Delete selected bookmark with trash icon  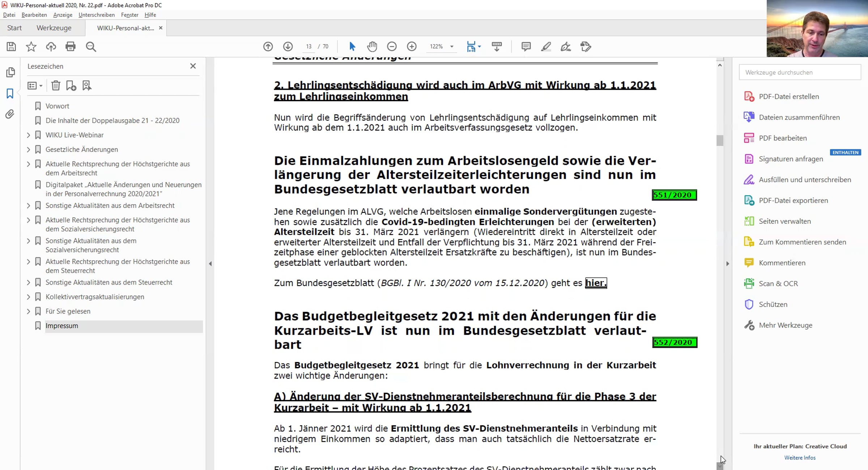[x=56, y=86]
